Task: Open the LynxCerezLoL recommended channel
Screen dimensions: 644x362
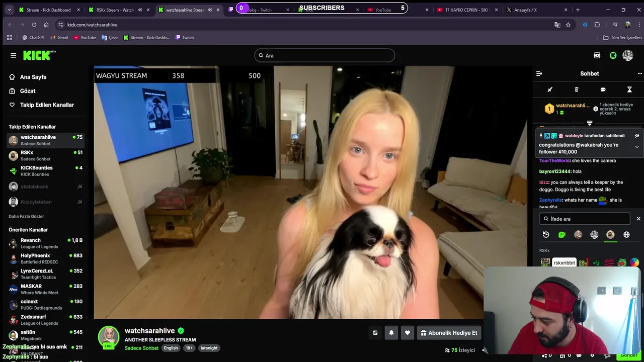Action: click(45, 274)
